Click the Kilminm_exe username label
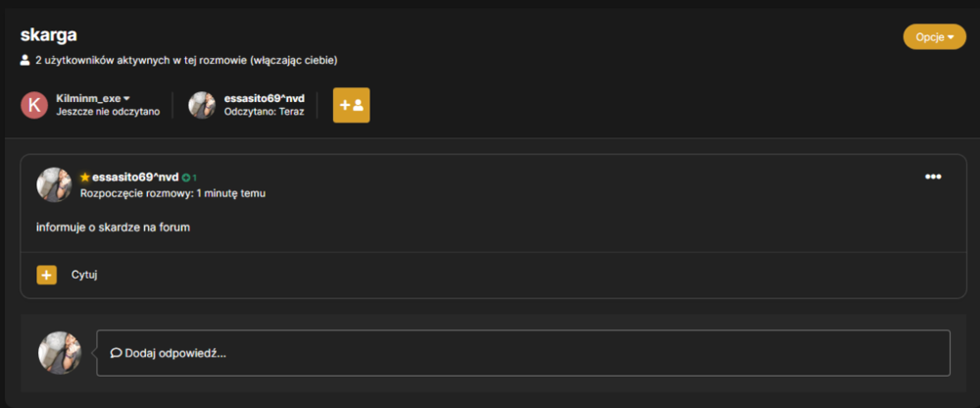Image resolution: width=980 pixels, height=408 pixels. point(88,98)
